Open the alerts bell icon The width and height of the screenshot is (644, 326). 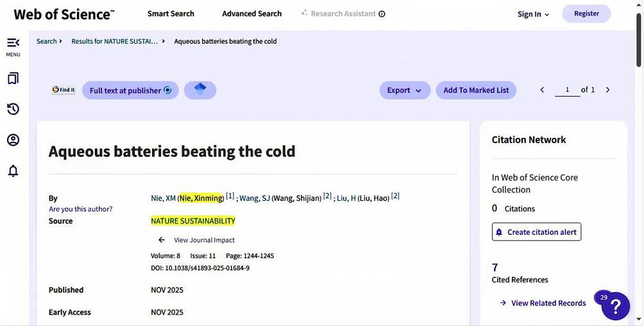(x=13, y=171)
